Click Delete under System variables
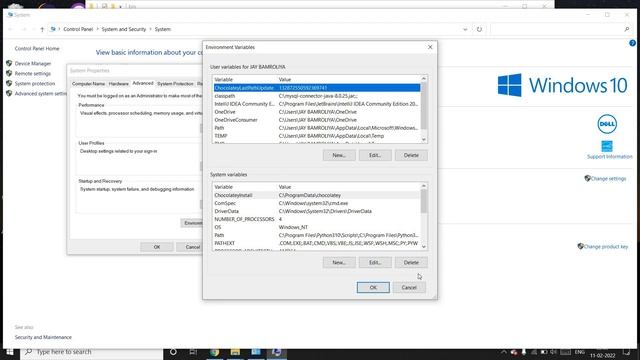Screen dimensions: 640x360 pyautogui.click(x=411, y=262)
